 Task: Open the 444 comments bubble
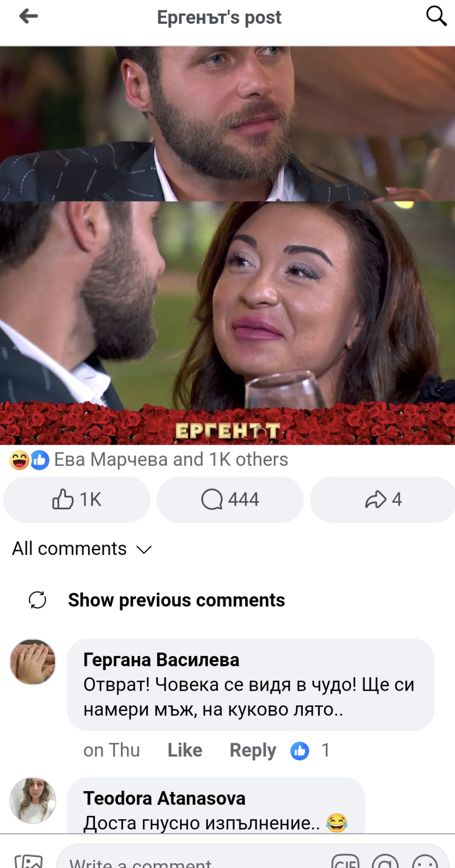pyautogui.click(x=230, y=500)
